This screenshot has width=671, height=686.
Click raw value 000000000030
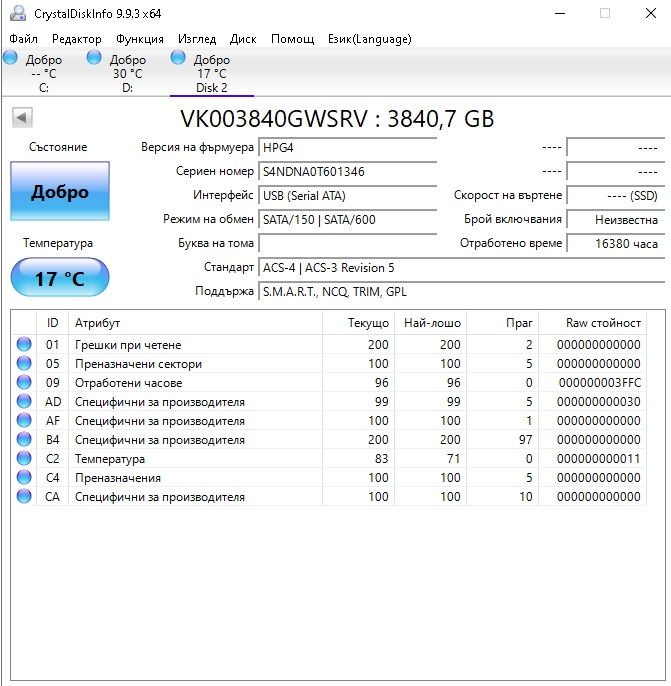pyautogui.click(x=599, y=402)
